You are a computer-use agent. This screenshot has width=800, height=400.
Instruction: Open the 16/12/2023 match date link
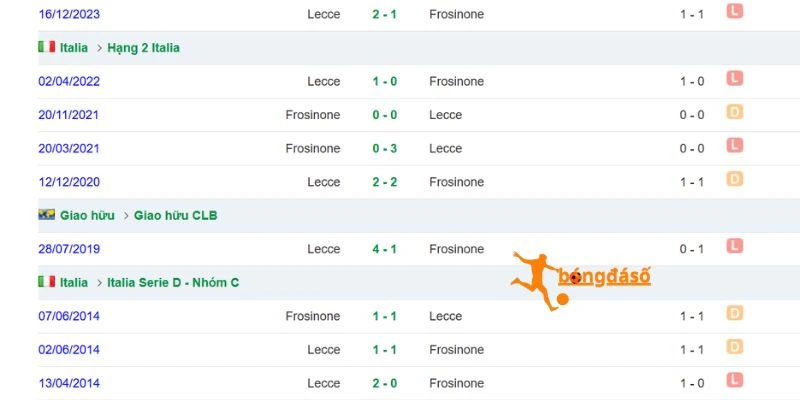pyautogui.click(x=69, y=14)
